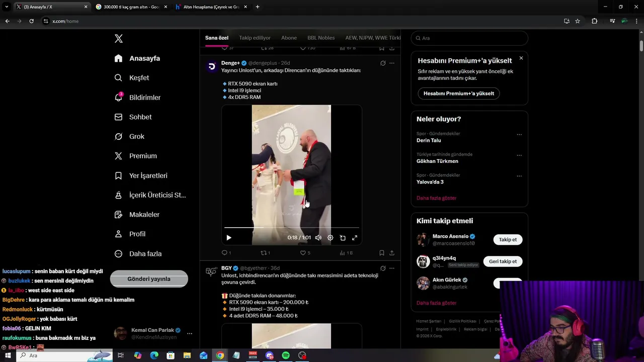644x362 pixels.
Task: Open more options on Denge+ post
Action: click(392, 63)
